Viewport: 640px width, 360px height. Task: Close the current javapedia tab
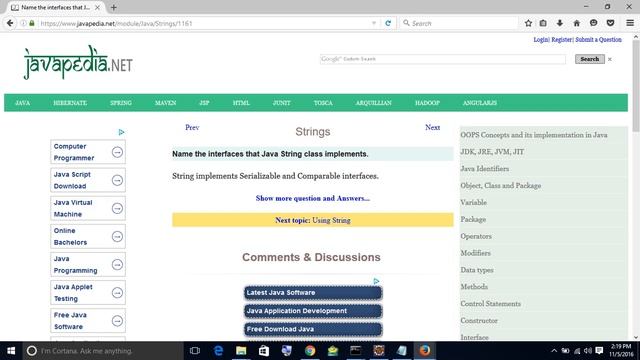[97, 7]
